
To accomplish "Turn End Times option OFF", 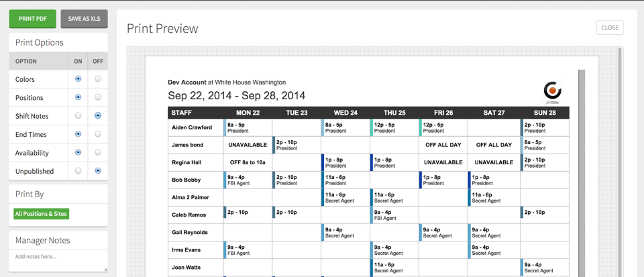I will click(x=98, y=133).
